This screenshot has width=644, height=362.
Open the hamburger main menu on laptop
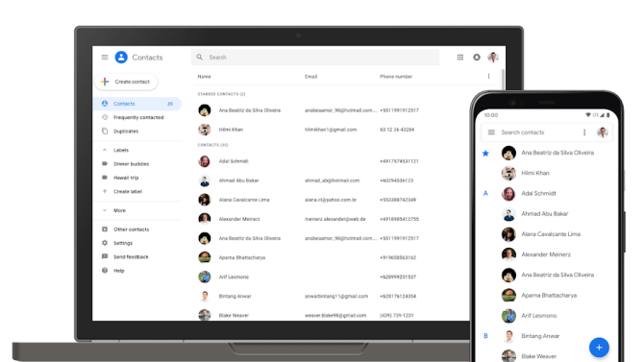coord(105,57)
